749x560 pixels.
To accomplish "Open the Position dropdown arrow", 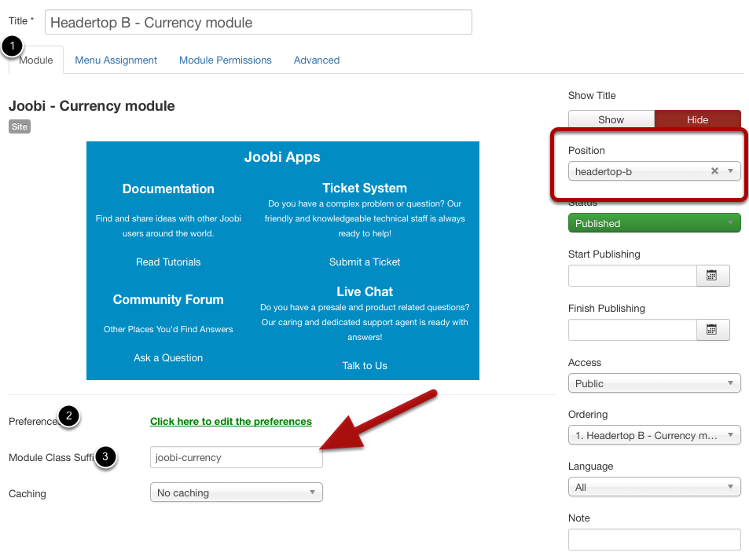I will (730, 171).
